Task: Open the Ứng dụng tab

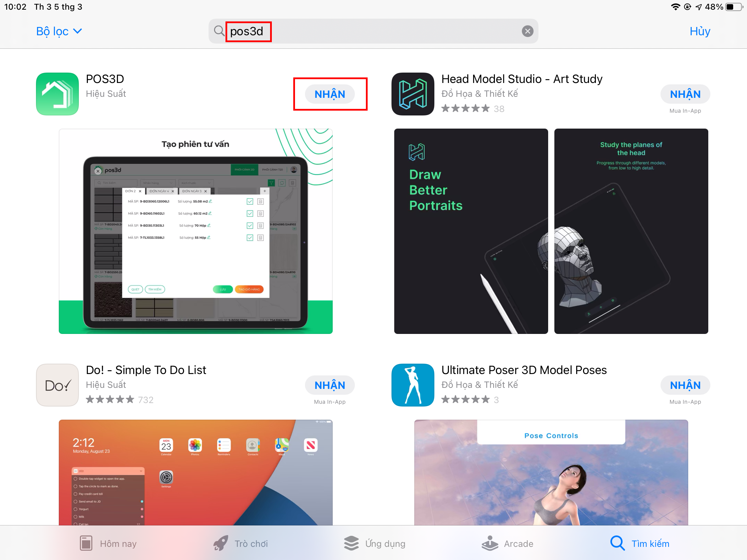Action: [375, 543]
